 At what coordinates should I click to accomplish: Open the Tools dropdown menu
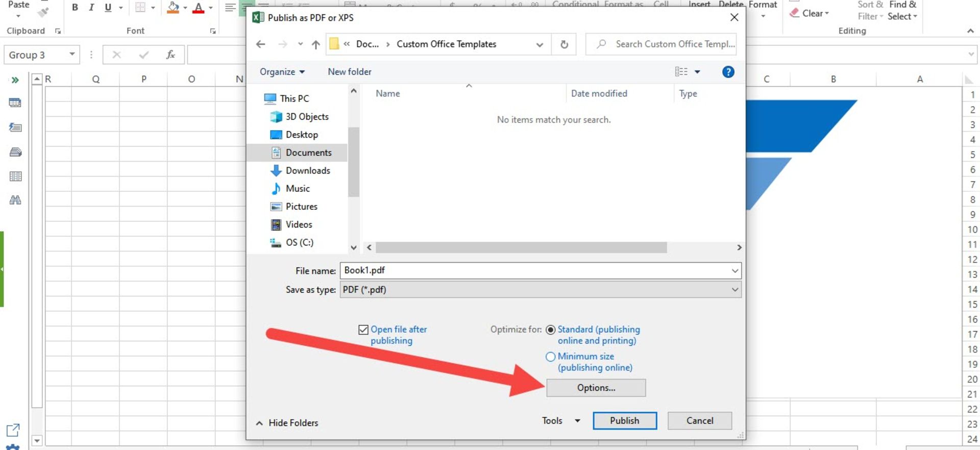click(x=560, y=421)
